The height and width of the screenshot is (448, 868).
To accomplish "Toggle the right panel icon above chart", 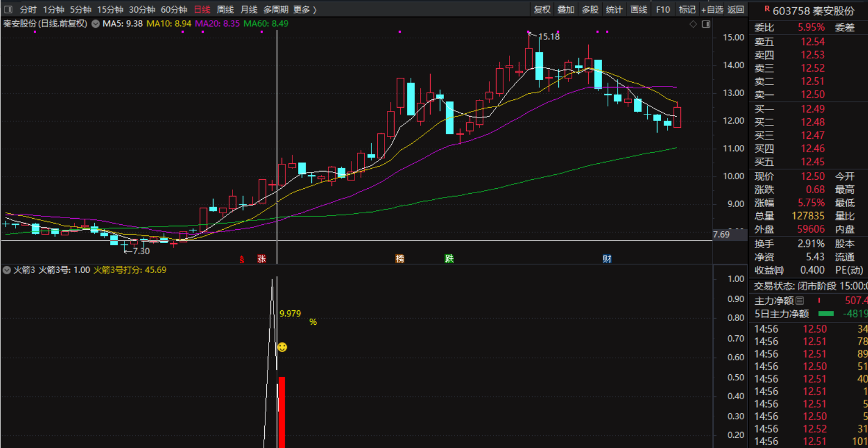I will point(705,24).
